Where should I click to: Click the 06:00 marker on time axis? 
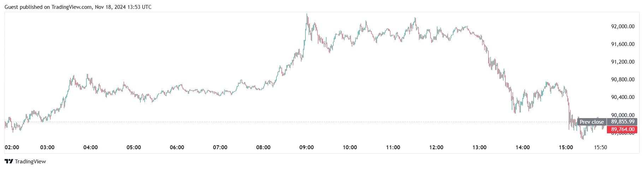pos(177,147)
